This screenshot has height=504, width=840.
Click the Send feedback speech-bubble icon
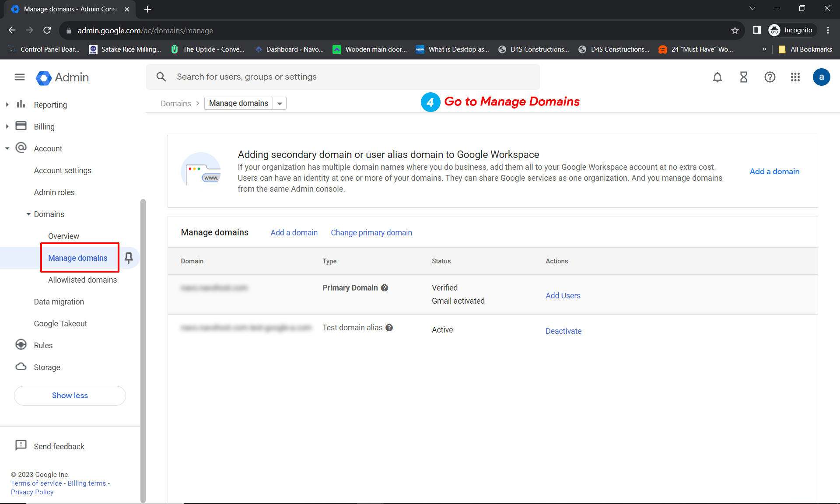tap(21, 445)
